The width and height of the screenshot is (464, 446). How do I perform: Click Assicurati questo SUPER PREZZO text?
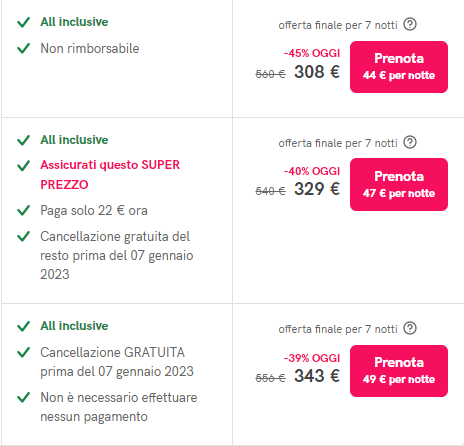tap(110, 175)
